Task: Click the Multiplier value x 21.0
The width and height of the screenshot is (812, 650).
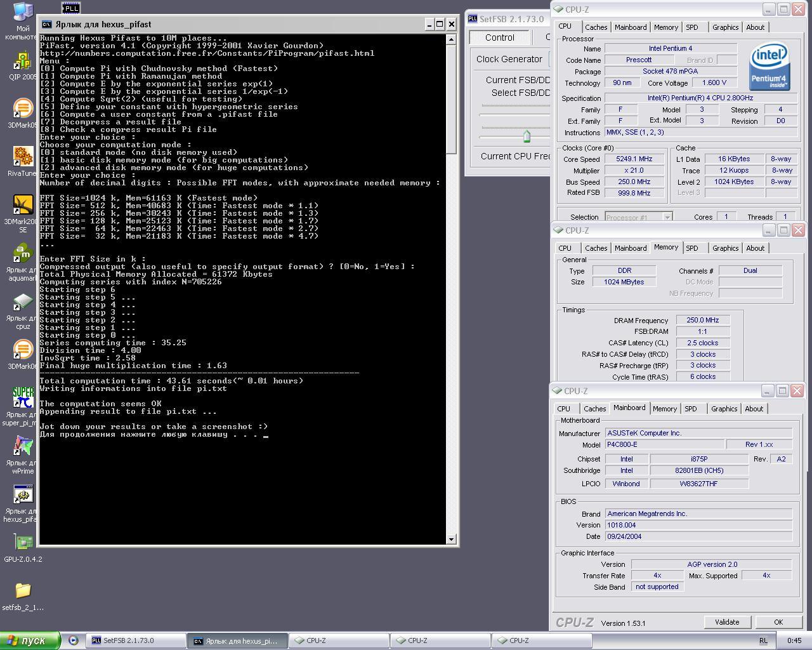Action: 634,171
